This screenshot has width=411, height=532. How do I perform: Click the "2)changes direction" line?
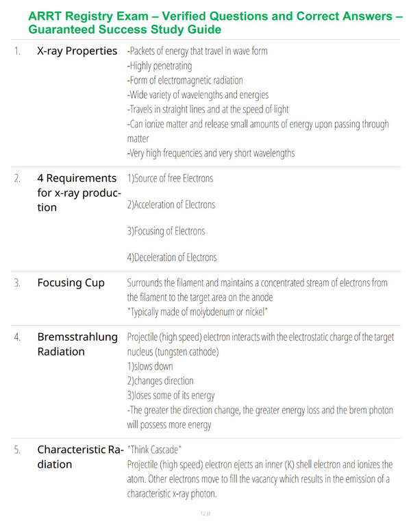tap(160, 381)
